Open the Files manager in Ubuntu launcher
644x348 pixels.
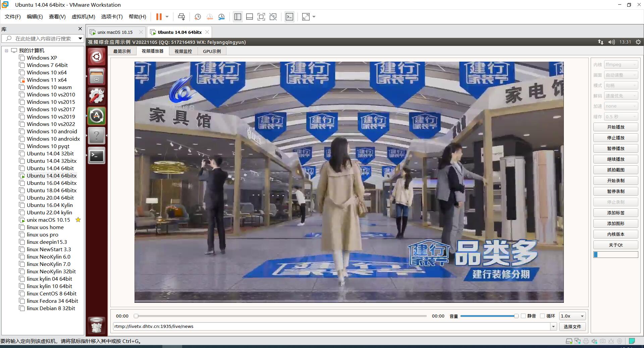tap(97, 76)
